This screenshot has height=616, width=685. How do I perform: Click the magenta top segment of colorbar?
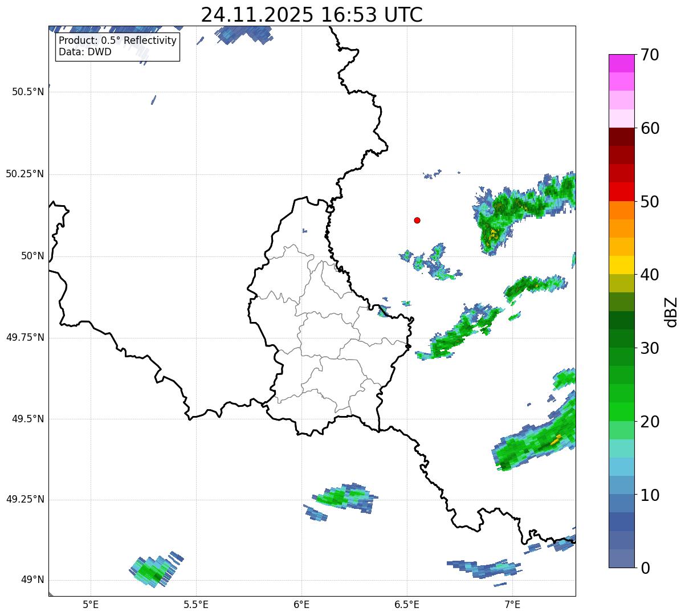point(622,63)
